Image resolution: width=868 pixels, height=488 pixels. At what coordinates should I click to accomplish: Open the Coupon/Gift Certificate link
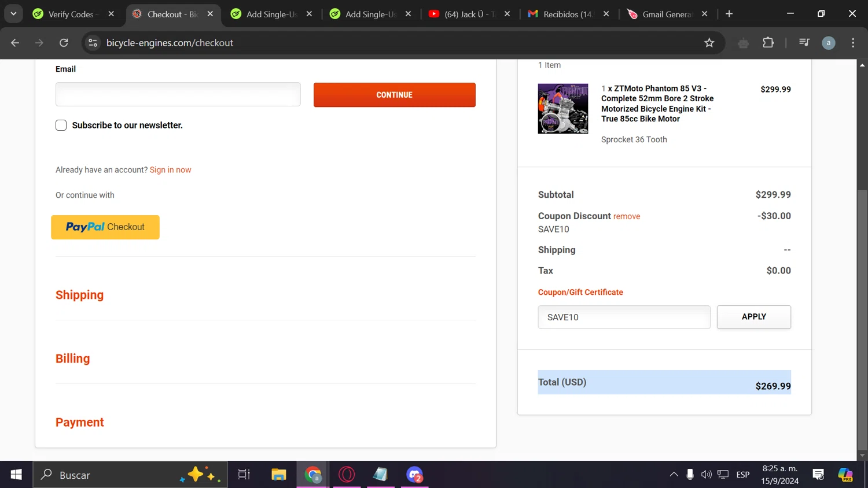pyautogui.click(x=580, y=293)
